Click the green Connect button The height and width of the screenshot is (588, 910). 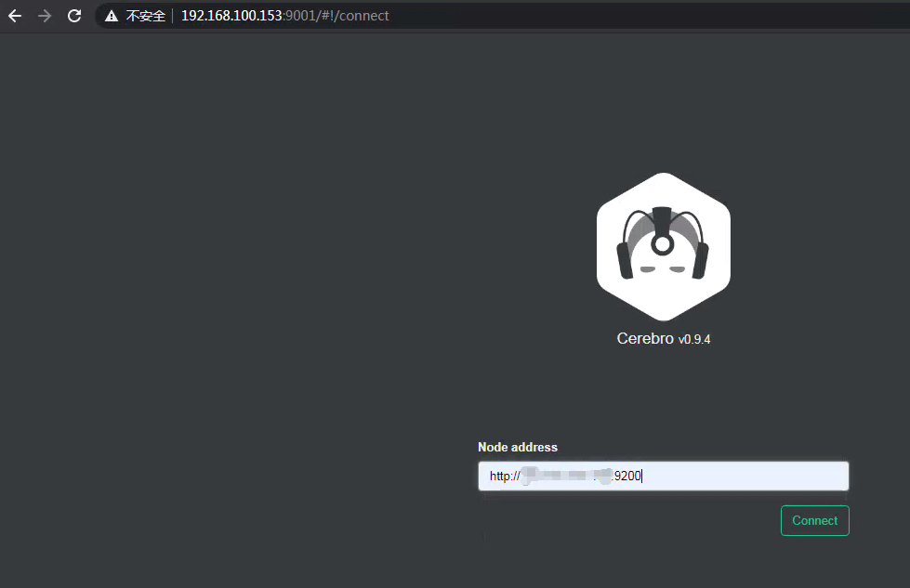(x=815, y=521)
